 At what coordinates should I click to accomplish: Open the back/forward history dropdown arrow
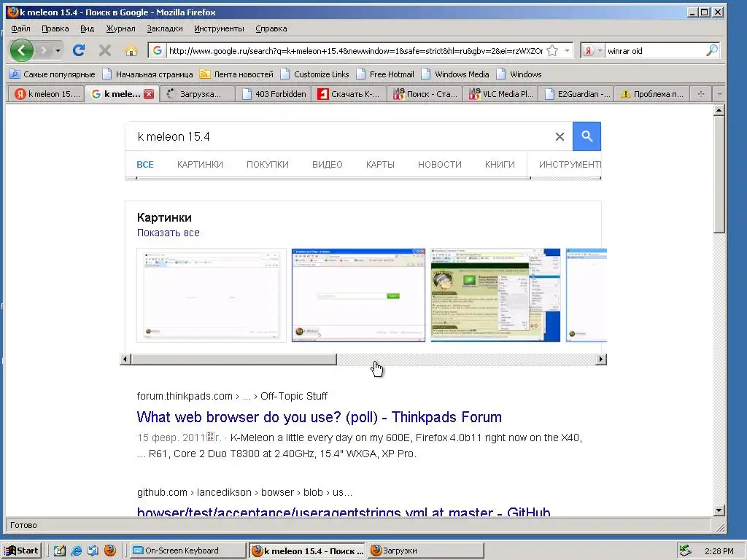coord(58,50)
